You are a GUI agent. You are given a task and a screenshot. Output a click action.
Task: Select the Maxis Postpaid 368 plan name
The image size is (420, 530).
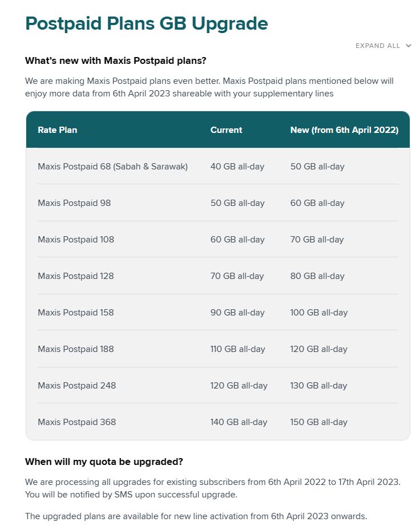point(76,422)
